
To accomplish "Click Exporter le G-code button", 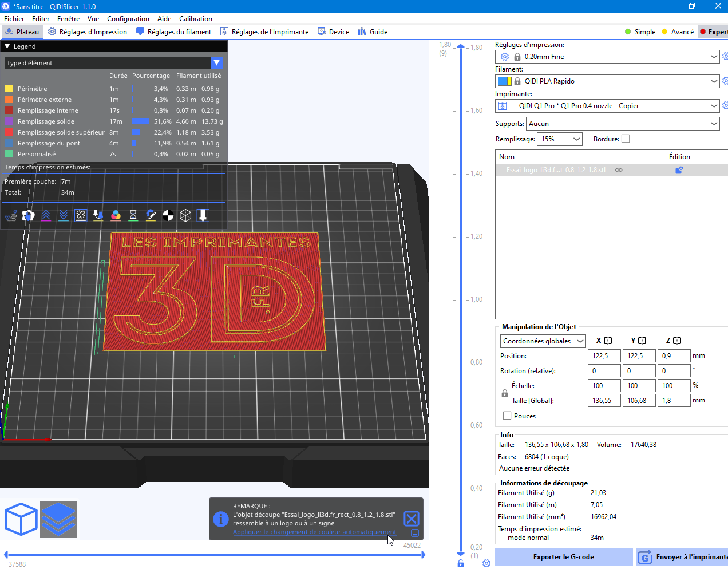I will 563,557.
